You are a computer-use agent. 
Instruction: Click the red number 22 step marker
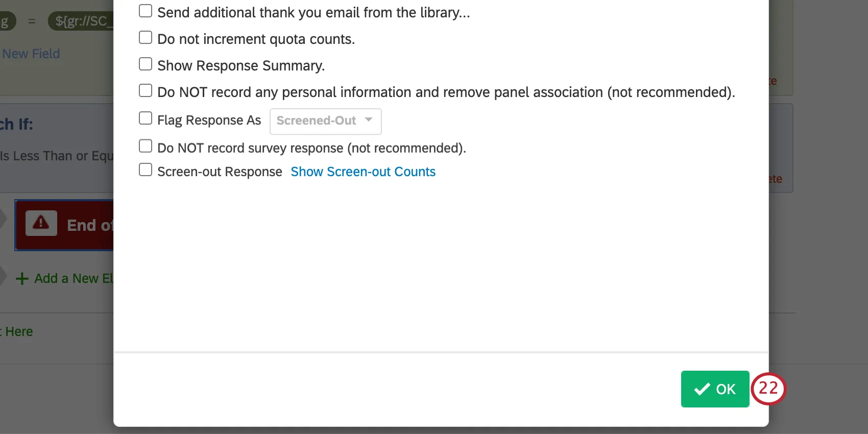(x=768, y=389)
